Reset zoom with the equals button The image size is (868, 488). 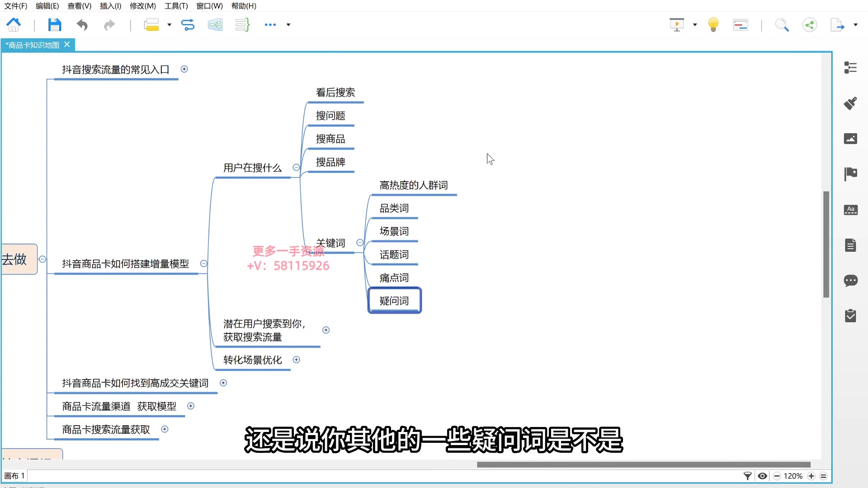pos(823,476)
